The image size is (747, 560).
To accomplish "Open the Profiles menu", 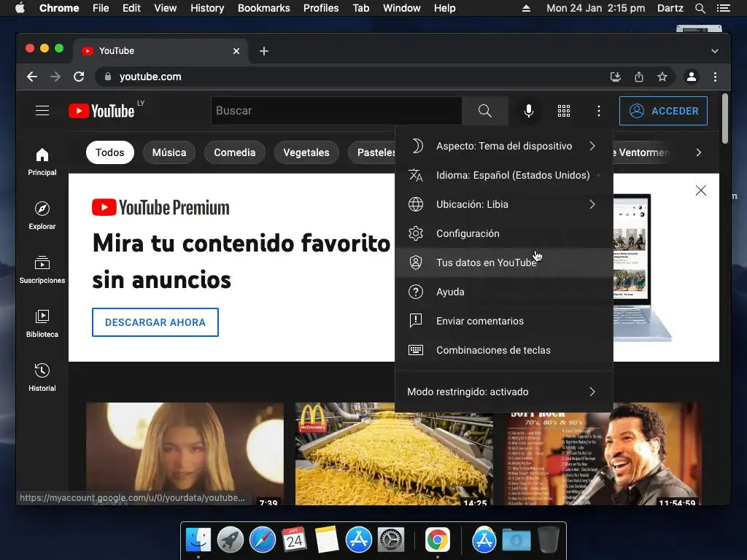I will [321, 8].
